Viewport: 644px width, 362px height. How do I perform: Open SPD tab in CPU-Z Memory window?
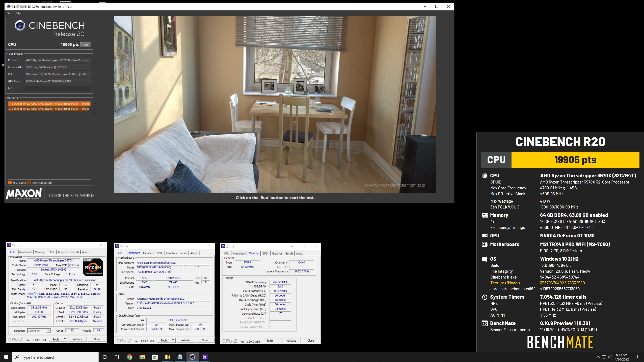[265, 253]
